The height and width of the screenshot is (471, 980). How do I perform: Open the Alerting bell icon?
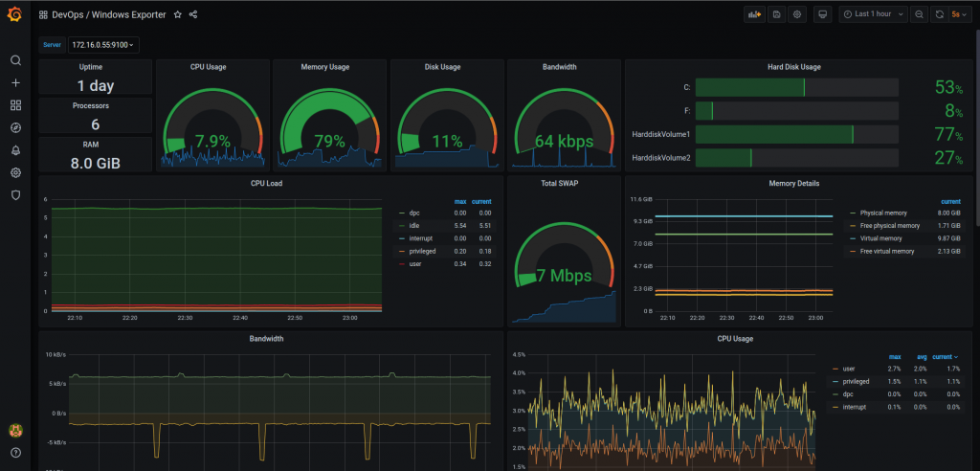(15, 150)
